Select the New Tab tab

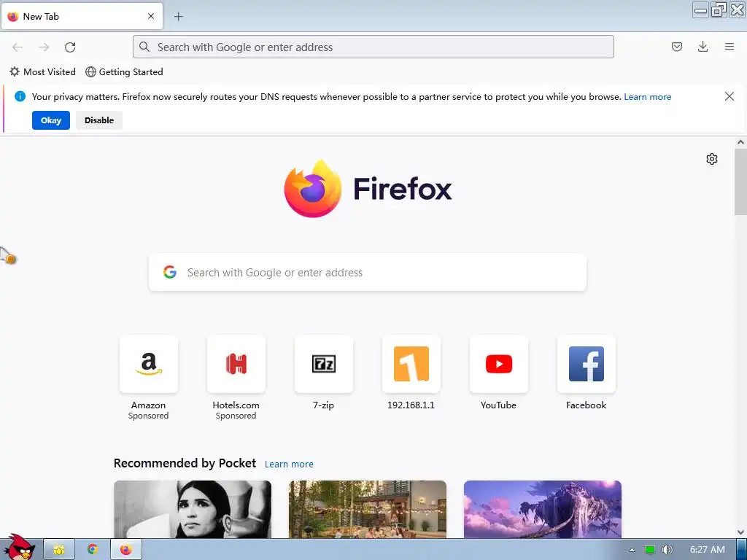click(82, 16)
